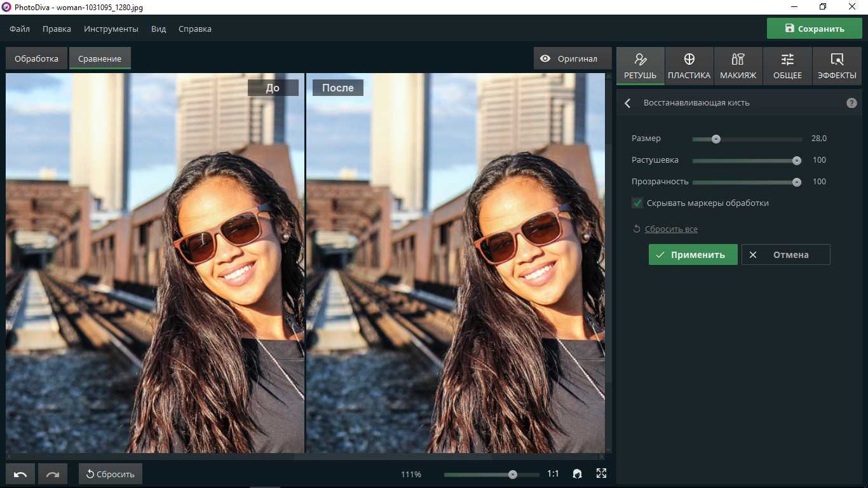Switch to the Обработка tab
This screenshot has width=868, height=488.
click(x=37, y=58)
